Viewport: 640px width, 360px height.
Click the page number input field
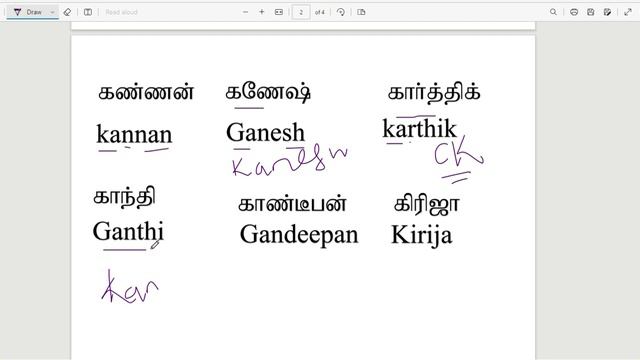pos(301,12)
